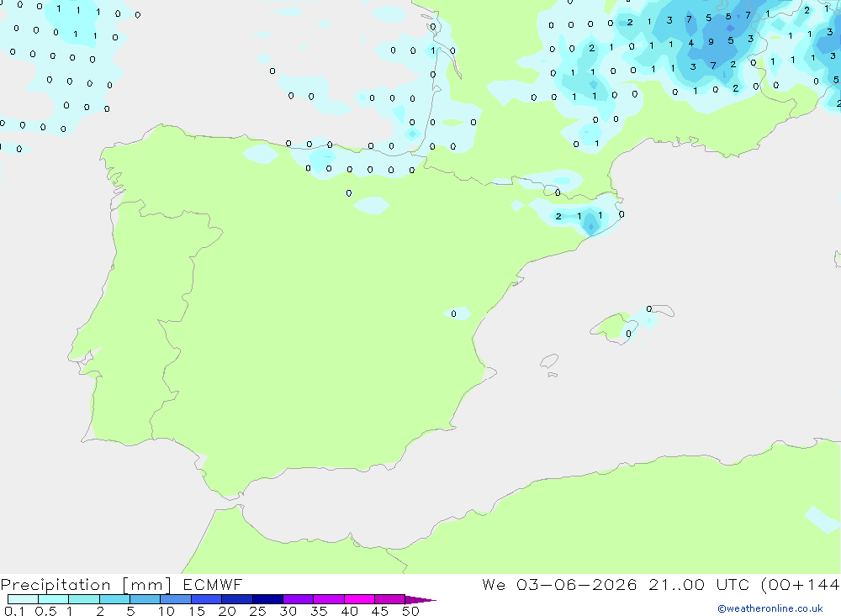Image resolution: width=841 pixels, height=616 pixels.
Task: Click the "21..00 UTC" time text
Action: 699,584
